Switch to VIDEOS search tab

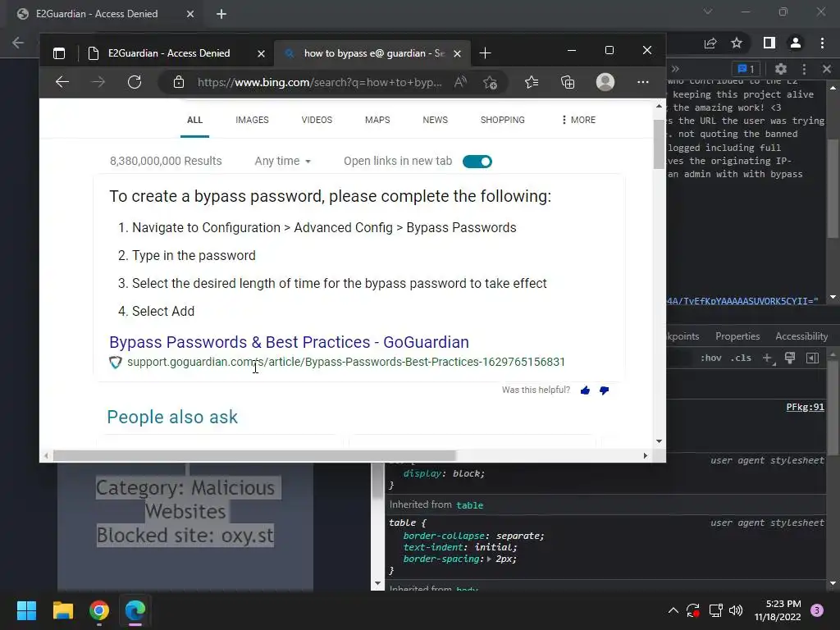(317, 120)
